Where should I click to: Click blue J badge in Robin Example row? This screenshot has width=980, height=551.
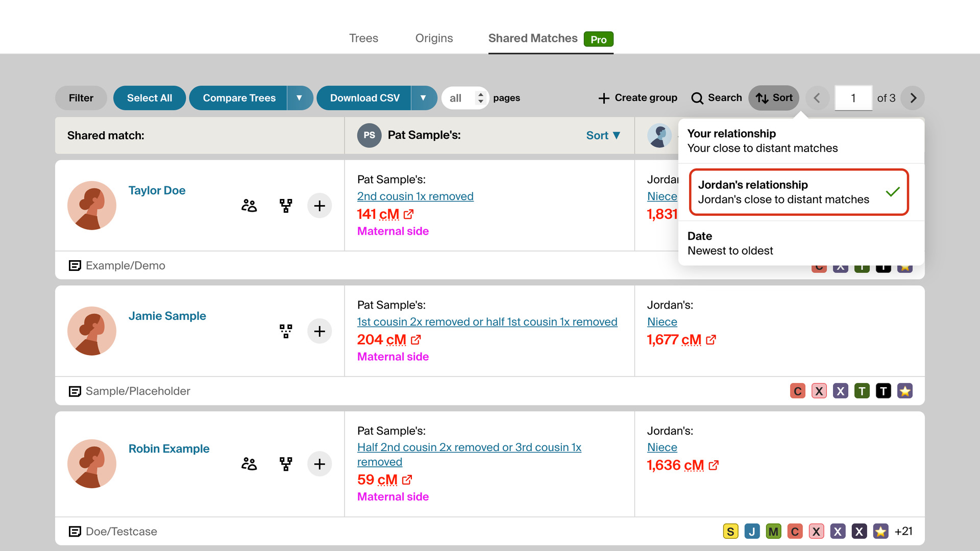coord(752,531)
